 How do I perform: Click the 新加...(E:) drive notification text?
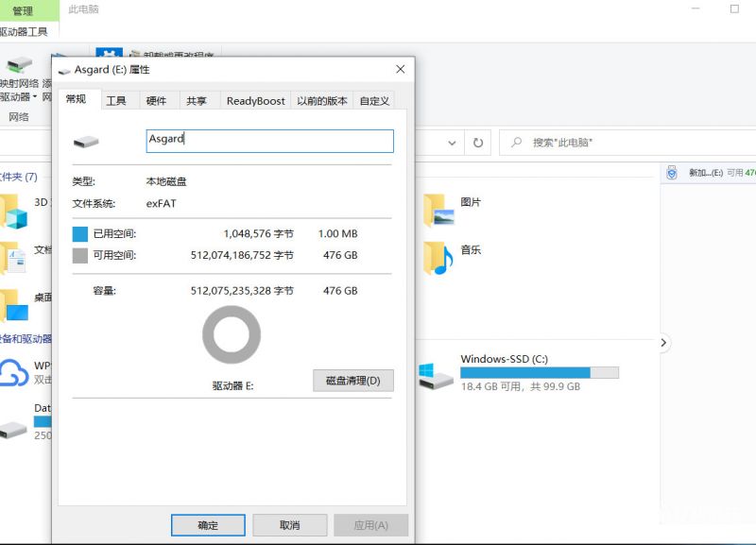click(706, 173)
